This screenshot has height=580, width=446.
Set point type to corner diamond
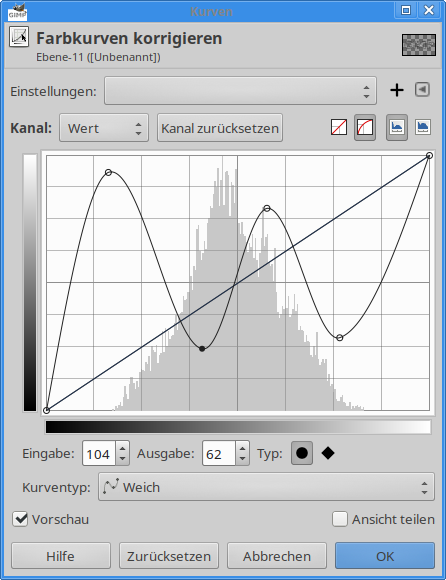pyautogui.click(x=328, y=453)
